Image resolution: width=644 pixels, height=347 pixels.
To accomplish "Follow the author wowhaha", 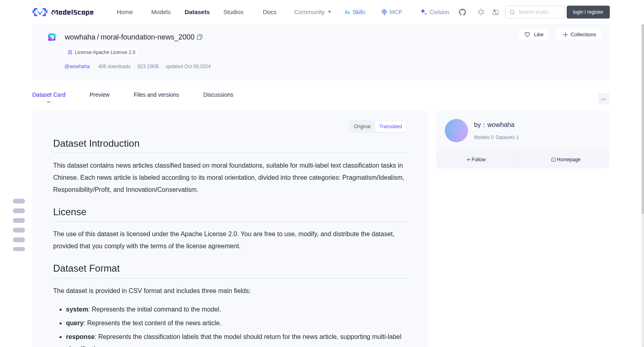I will (476, 160).
